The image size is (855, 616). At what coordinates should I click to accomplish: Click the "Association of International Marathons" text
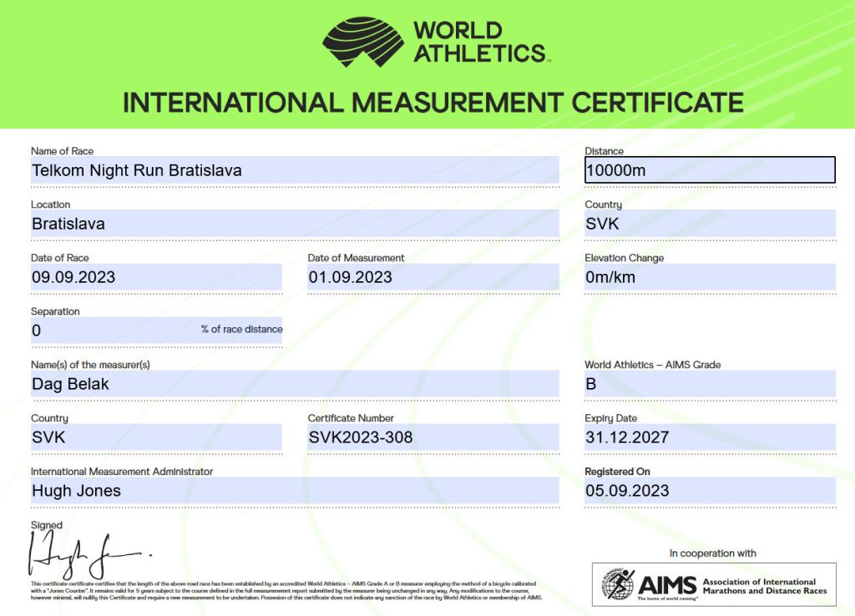(x=765, y=586)
